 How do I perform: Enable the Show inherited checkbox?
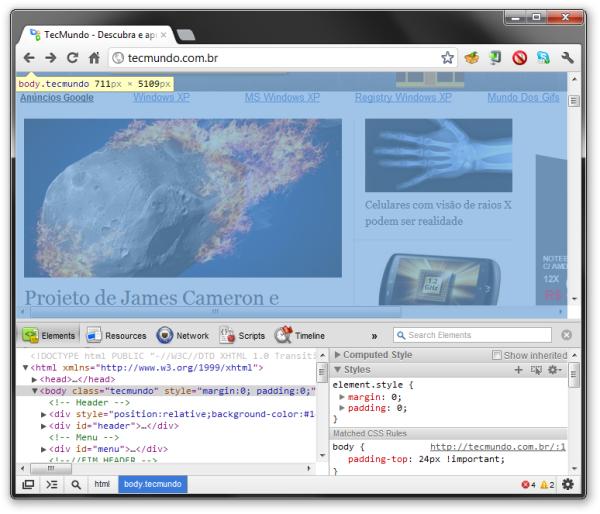tap(496, 355)
